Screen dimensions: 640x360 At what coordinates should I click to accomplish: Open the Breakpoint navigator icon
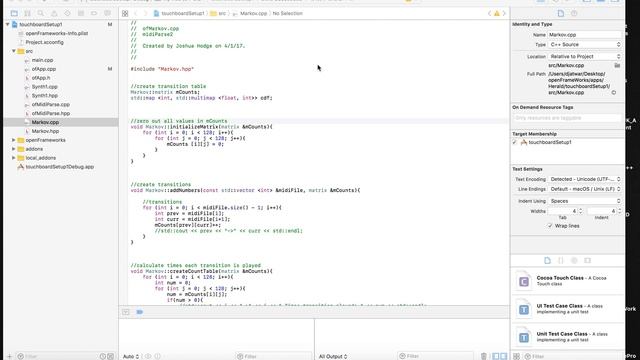pos(94,13)
